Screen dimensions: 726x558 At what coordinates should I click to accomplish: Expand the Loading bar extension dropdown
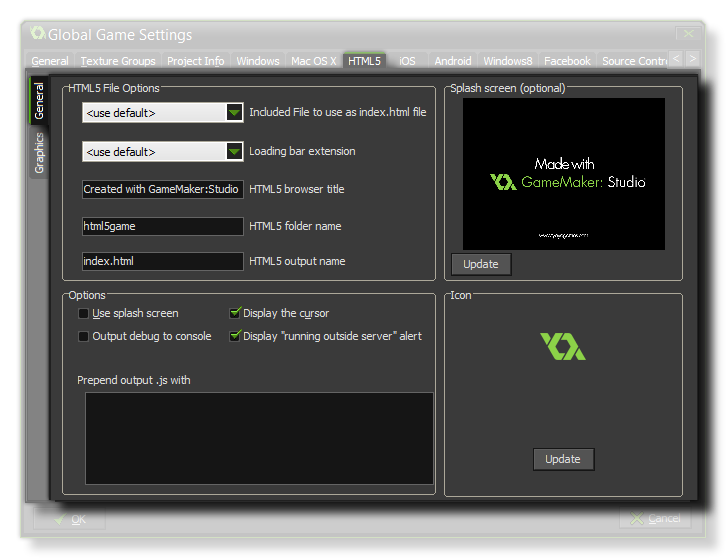pyautogui.click(x=234, y=152)
